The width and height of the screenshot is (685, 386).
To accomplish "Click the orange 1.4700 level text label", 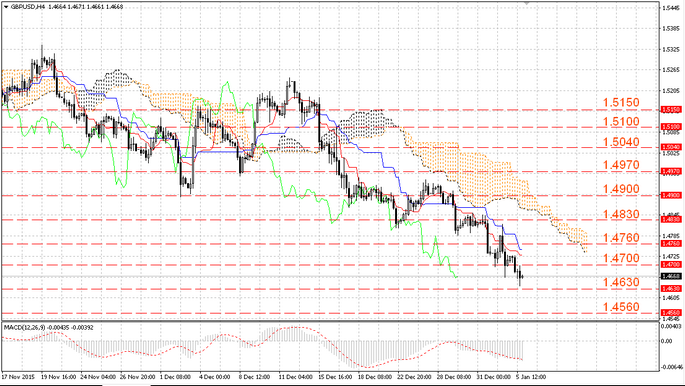I will pyautogui.click(x=621, y=258).
